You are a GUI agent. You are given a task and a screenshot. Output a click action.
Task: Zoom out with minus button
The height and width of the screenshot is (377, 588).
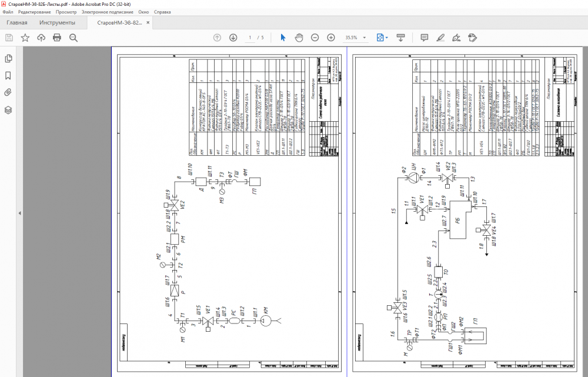[x=315, y=38]
